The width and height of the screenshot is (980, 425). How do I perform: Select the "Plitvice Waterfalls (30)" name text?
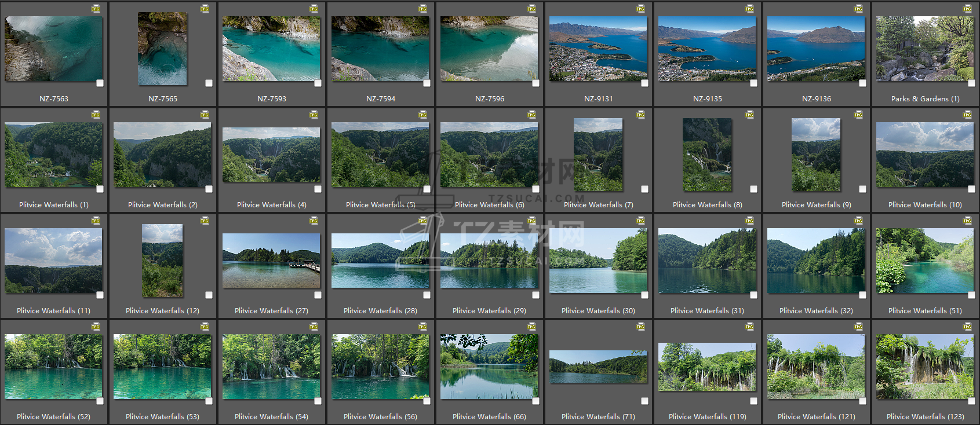[x=599, y=311]
